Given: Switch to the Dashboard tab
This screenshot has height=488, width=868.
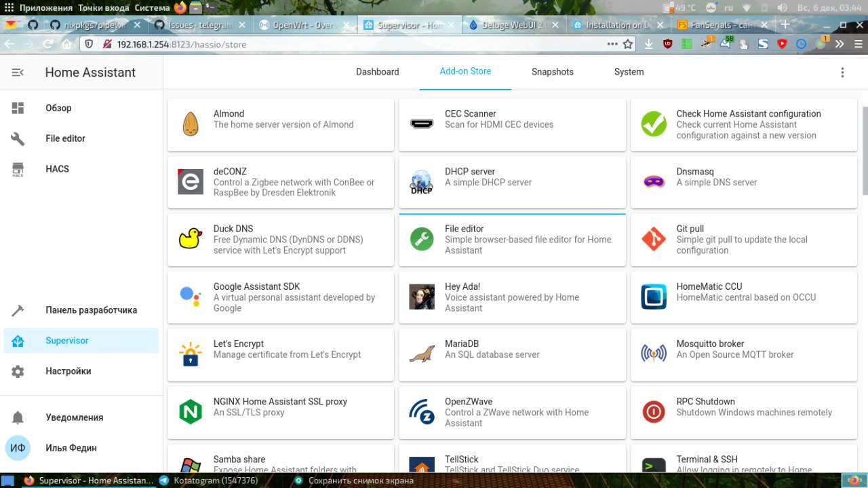Looking at the screenshot, I should [377, 72].
